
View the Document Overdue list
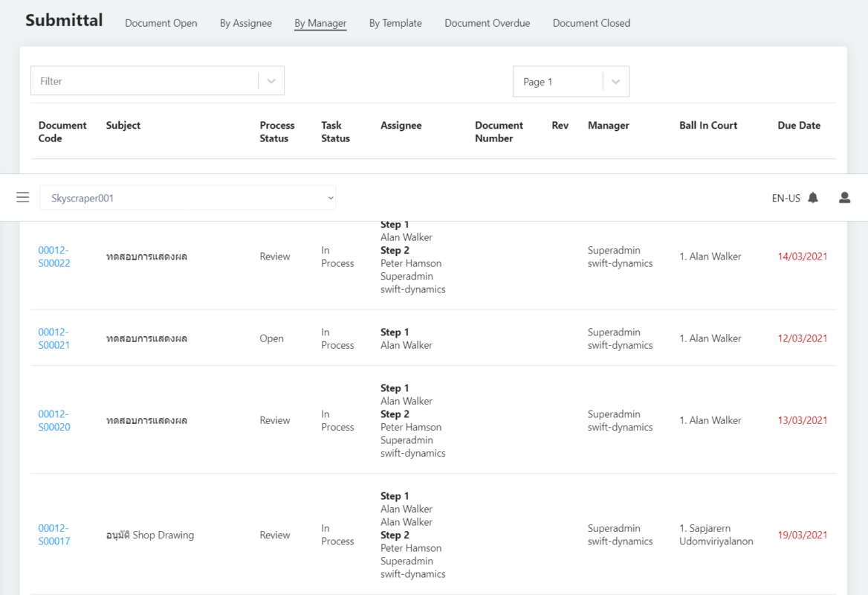pyautogui.click(x=487, y=23)
